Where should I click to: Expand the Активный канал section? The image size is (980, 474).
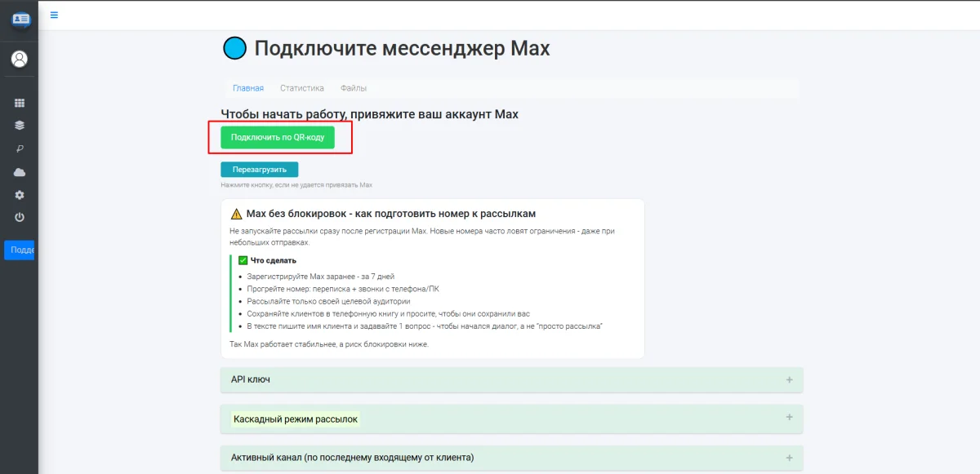coord(512,458)
